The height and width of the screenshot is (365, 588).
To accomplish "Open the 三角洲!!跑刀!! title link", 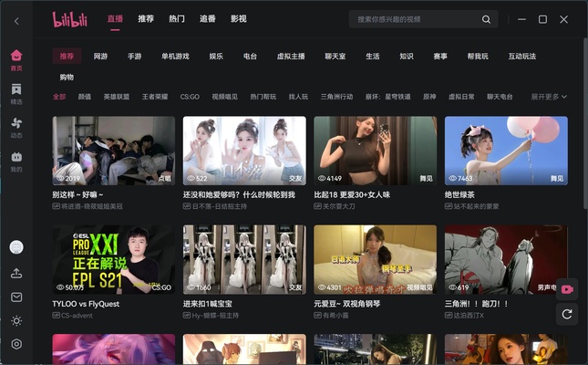I will [x=476, y=304].
